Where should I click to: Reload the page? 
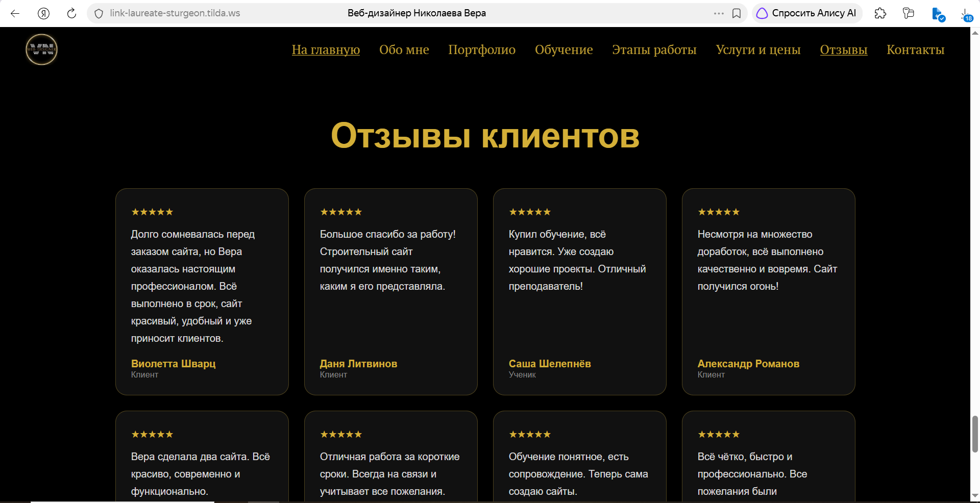[x=71, y=13]
